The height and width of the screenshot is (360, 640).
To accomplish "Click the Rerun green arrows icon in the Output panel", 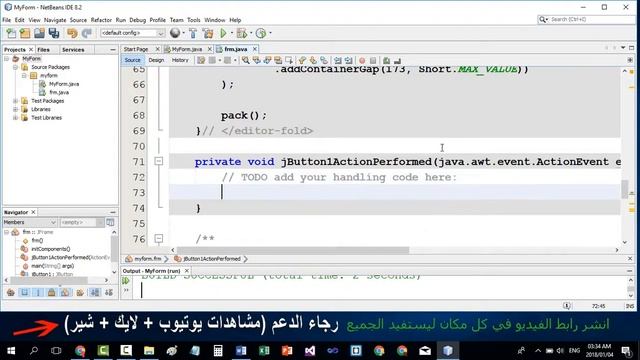I will [126, 280].
